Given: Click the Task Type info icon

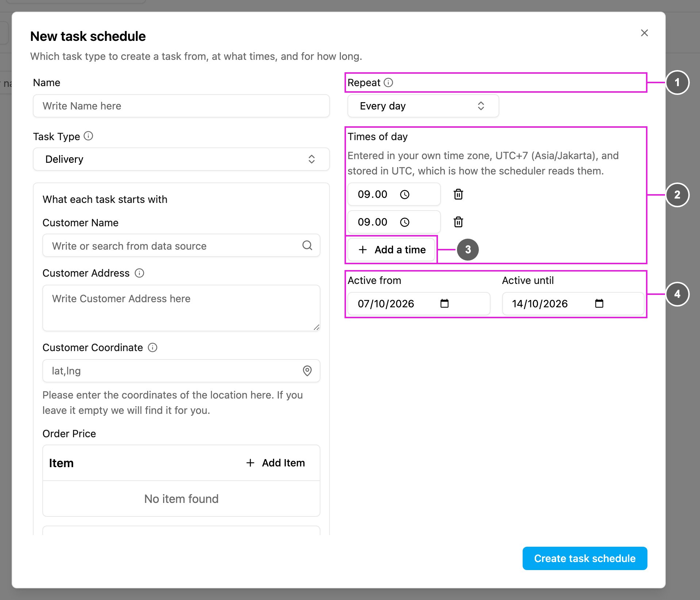Looking at the screenshot, I should pyautogui.click(x=88, y=136).
